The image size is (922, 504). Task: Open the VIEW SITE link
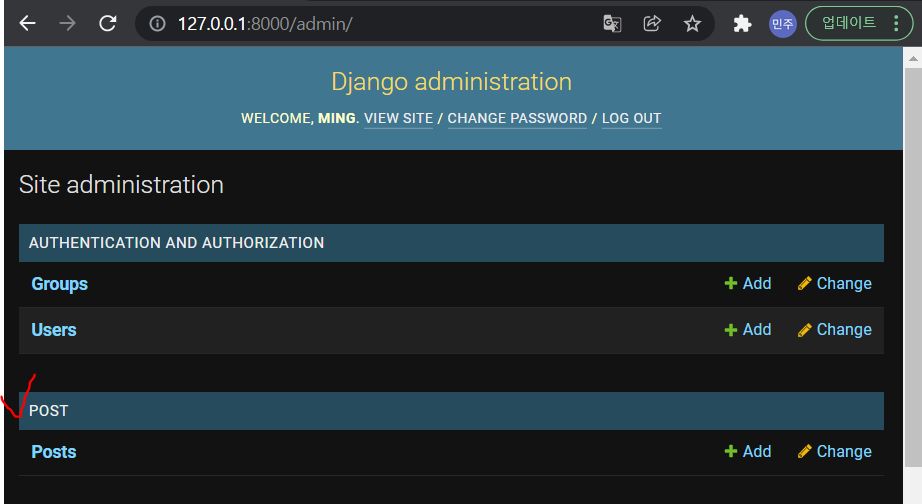tap(398, 118)
